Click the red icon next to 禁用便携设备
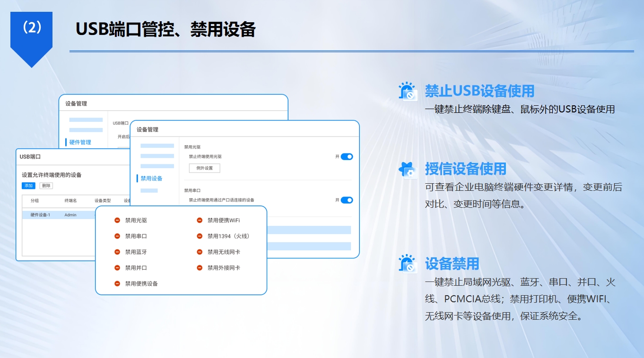The image size is (644, 358). (117, 284)
